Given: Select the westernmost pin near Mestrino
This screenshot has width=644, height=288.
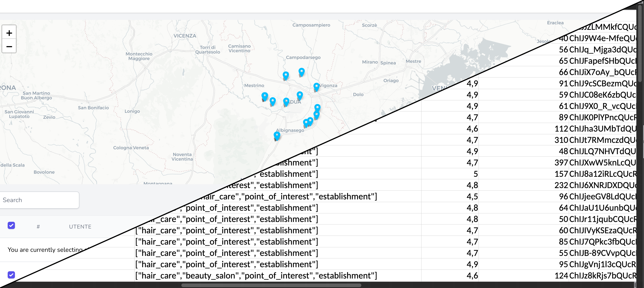Looking at the screenshot, I should pyautogui.click(x=265, y=96).
